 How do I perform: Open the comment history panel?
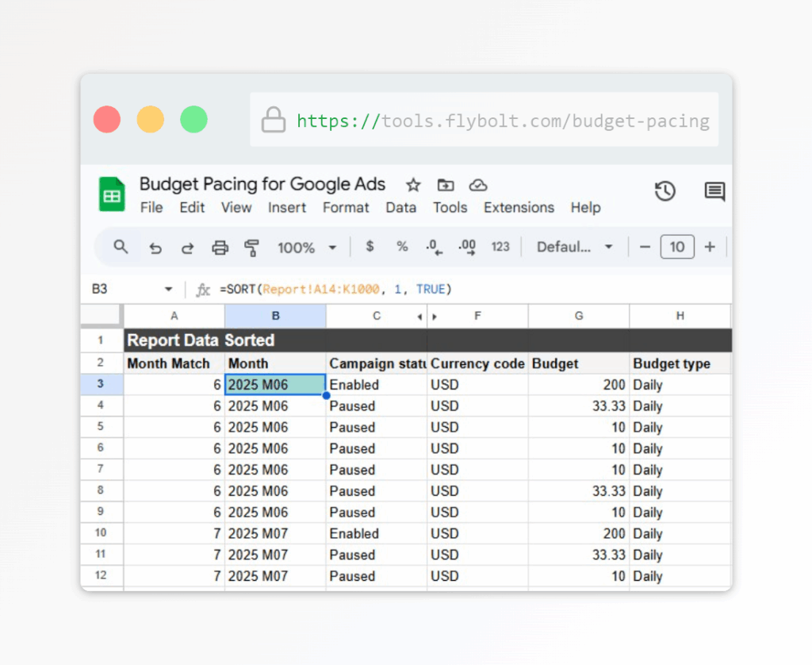click(714, 191)
